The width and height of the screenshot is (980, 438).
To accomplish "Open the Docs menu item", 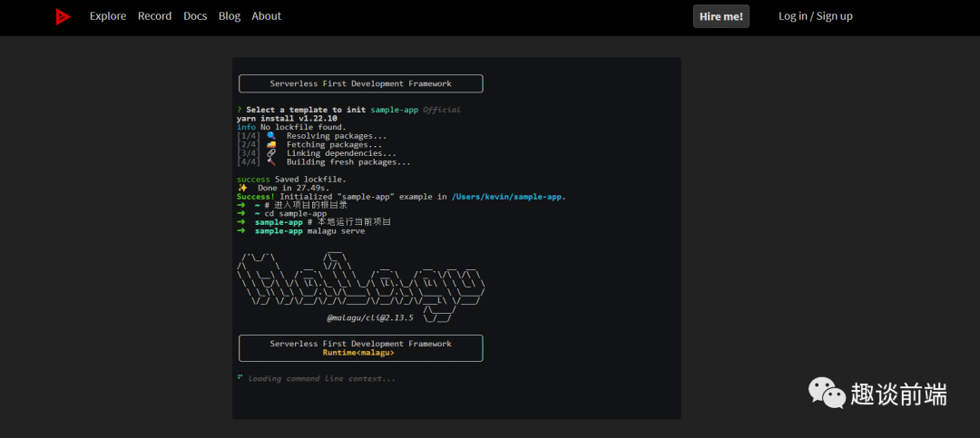I will tap(195, 16).
